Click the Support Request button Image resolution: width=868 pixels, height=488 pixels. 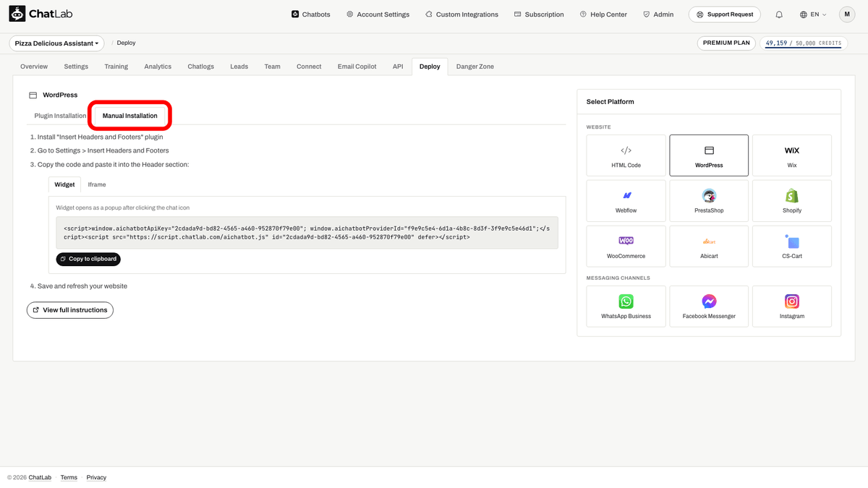point(725,14)
